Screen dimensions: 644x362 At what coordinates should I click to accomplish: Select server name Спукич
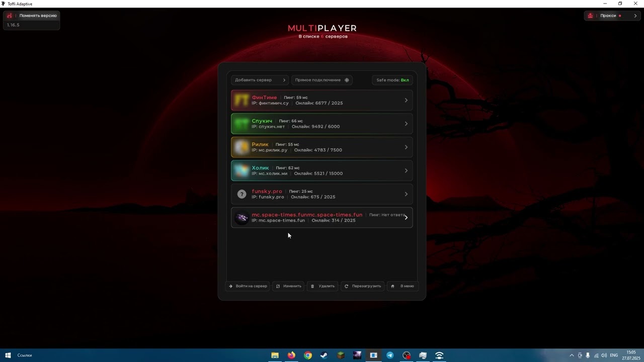click(x=262, y=121)
